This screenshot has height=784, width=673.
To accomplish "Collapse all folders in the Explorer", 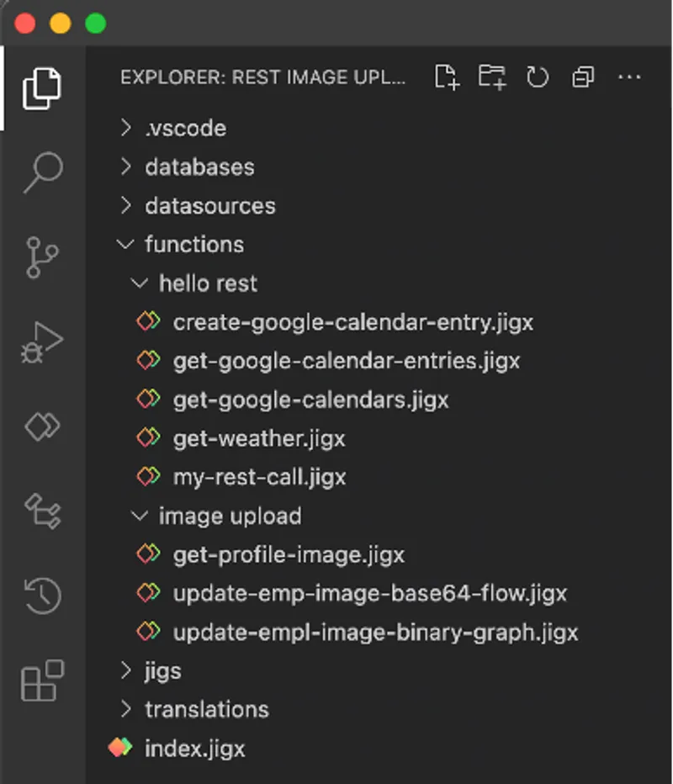I will pyautogui.click(x=582, y=77).
